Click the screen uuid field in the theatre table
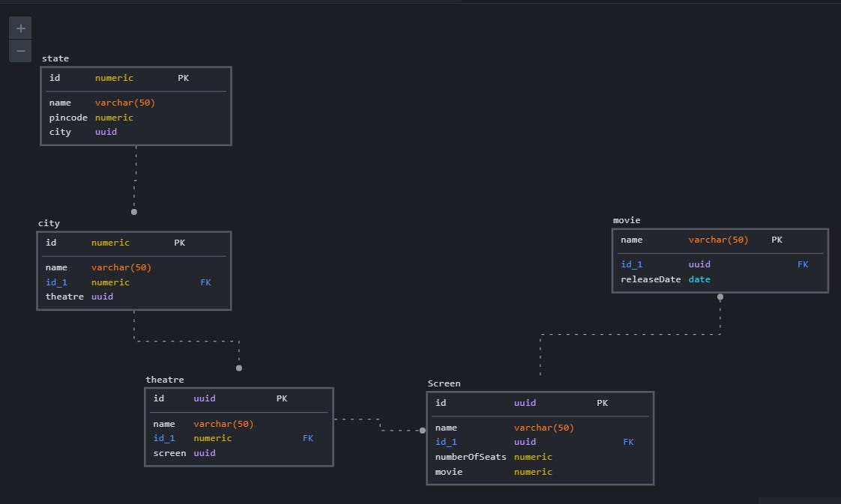841x504 pixels. tap(169, 452)
